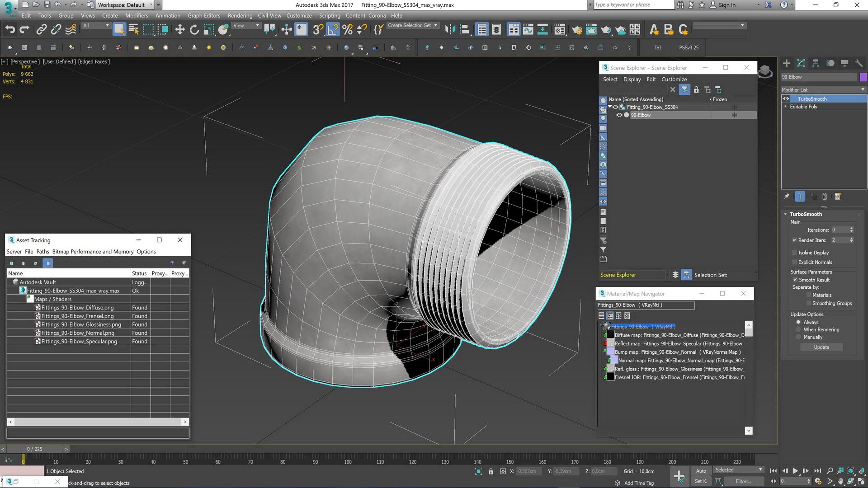Activate the Rotate tool in main toolbar
The image size is (868, 488).
tap(194, 30)
